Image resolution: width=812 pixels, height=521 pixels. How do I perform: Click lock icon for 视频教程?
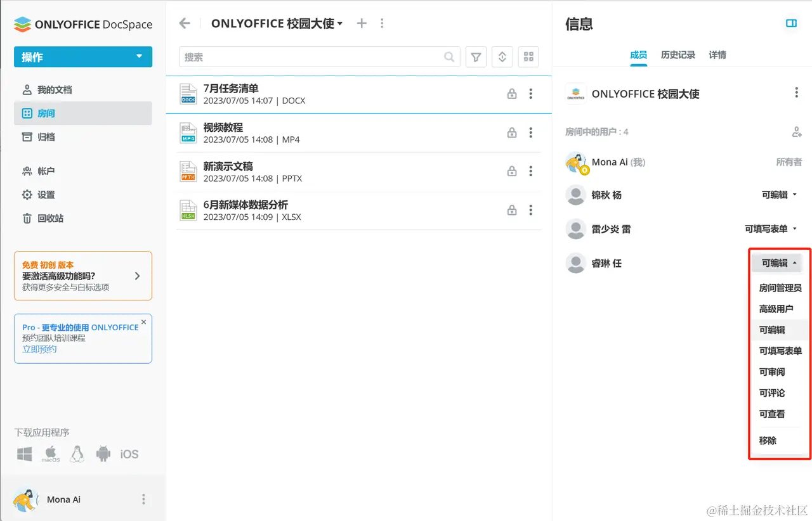click(511, 133)
